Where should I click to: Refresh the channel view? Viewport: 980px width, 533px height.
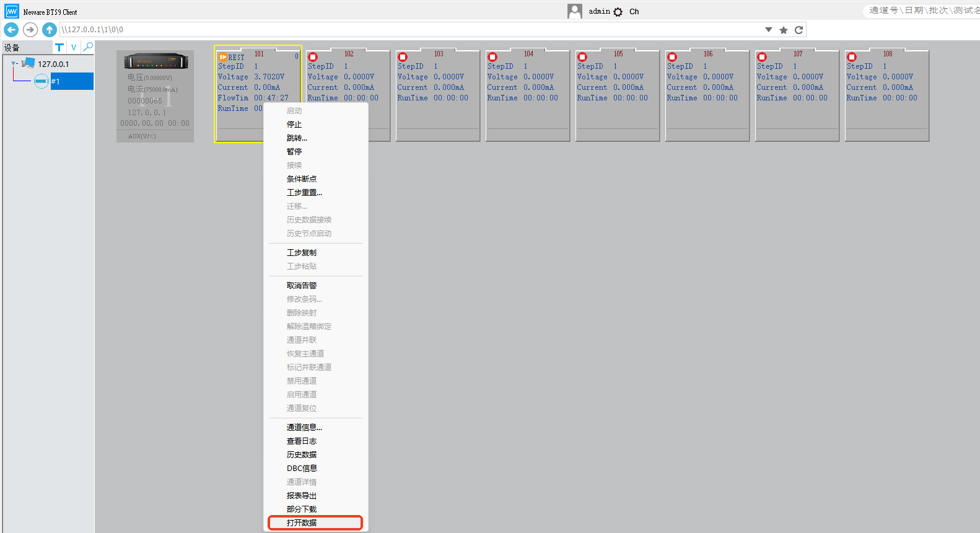[799, 30]
